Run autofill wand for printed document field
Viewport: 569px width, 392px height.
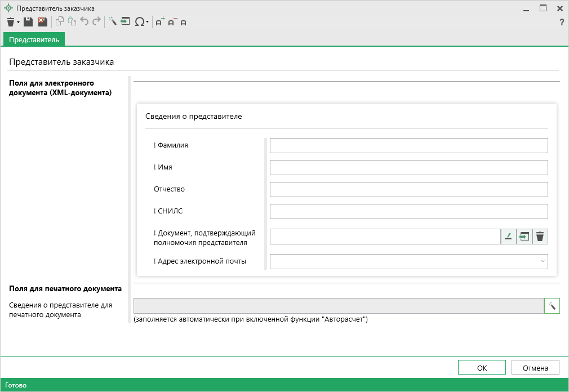552,306
